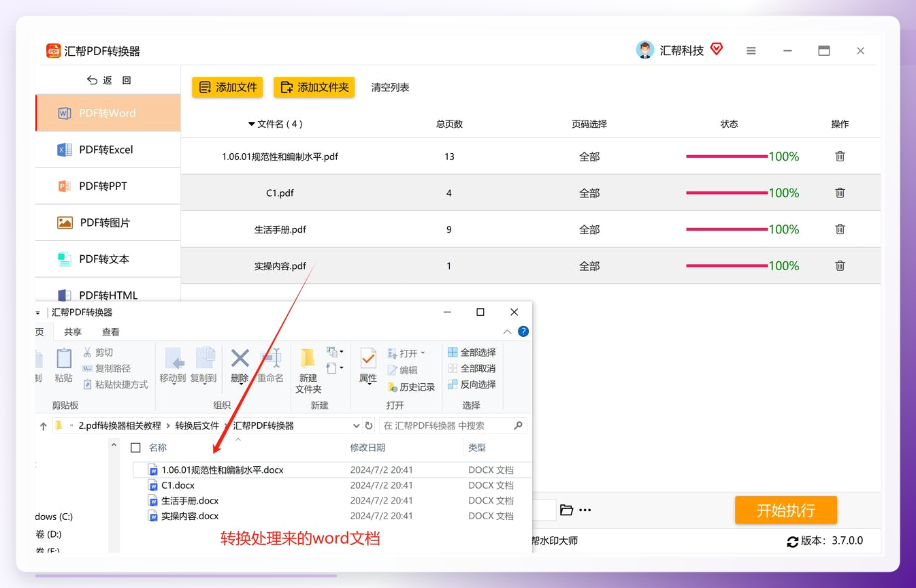The width and height of the screenshot is (916, 588).
Task: Select the PDF转Word tab
Action: pos(108,113)
